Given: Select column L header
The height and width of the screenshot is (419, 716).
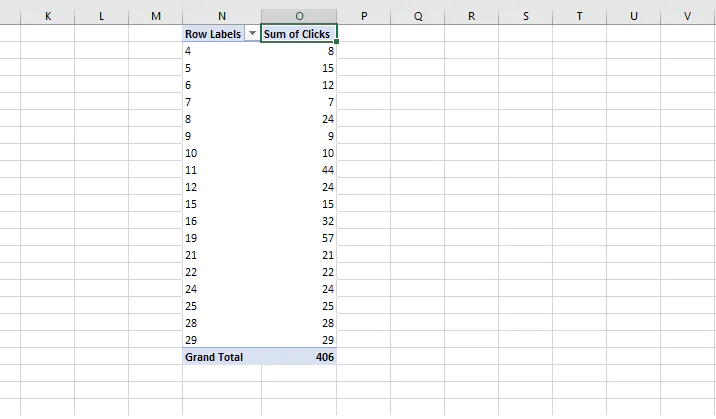Looking at the screenshot, I should click(x=101, y=16).
